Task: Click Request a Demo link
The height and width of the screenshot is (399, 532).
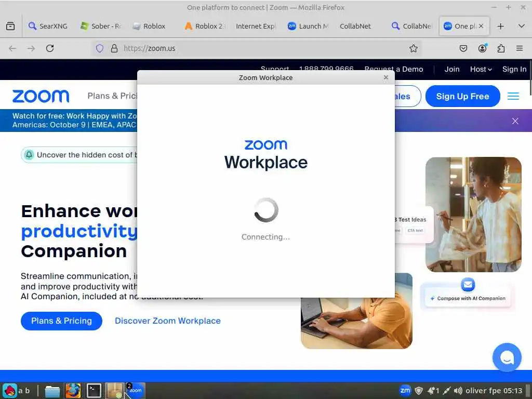Action: click(394, 69)
